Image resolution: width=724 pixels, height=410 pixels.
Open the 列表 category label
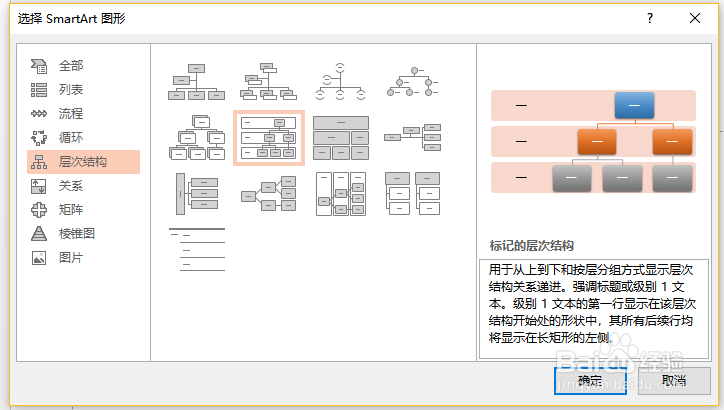[x=71, y=90]
